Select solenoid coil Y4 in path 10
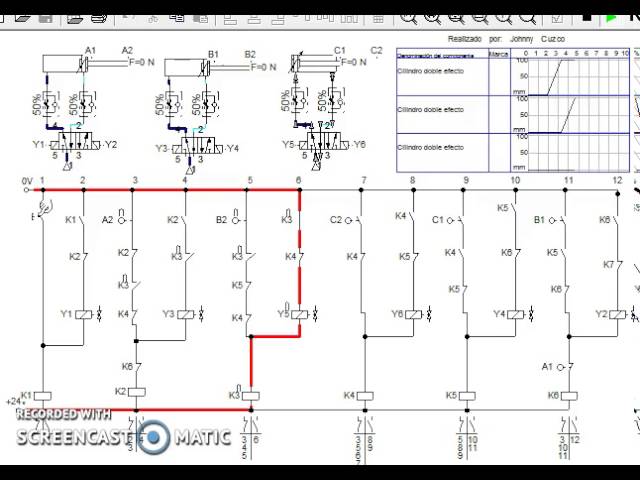The width and height of the screenshot is (640, 480). [x=516, y=314]
